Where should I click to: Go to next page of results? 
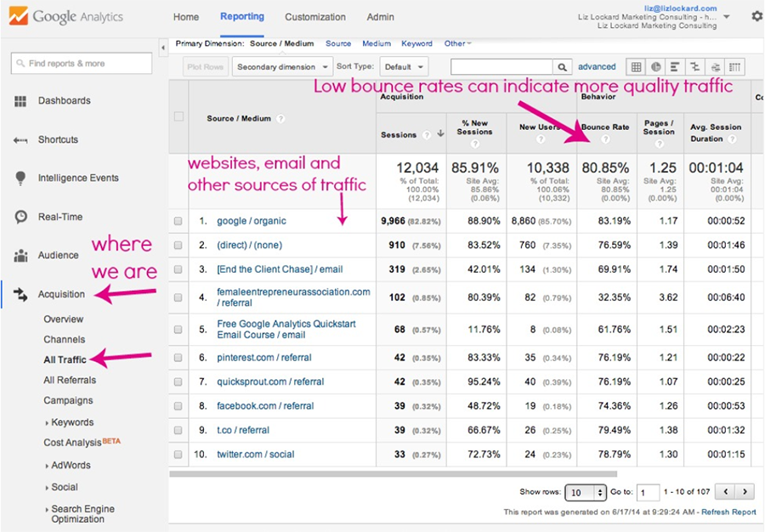(745, 492)
